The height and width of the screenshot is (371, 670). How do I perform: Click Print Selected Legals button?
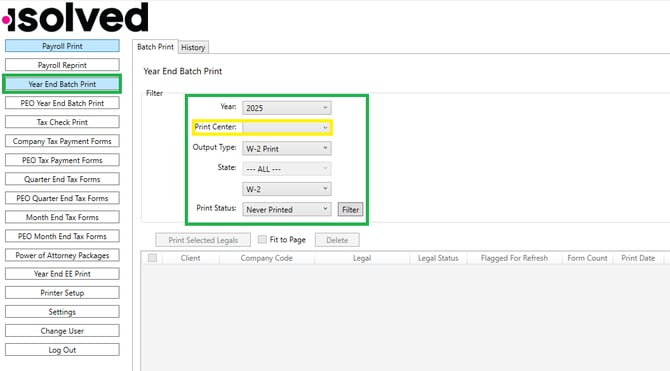[203, 240]
